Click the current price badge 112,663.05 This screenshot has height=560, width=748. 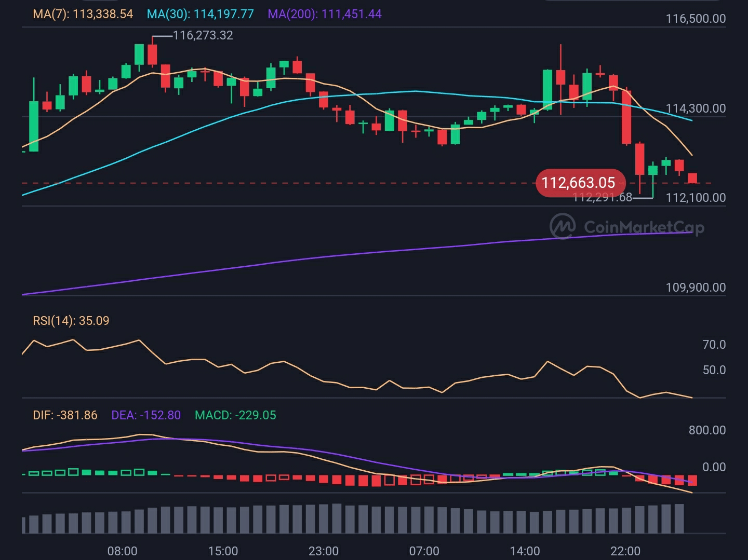(580, 183)
